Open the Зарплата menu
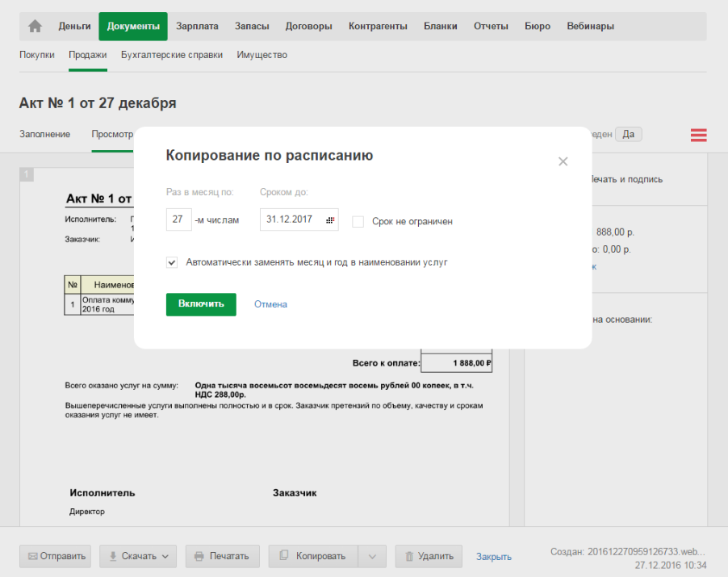 point(197,26)
